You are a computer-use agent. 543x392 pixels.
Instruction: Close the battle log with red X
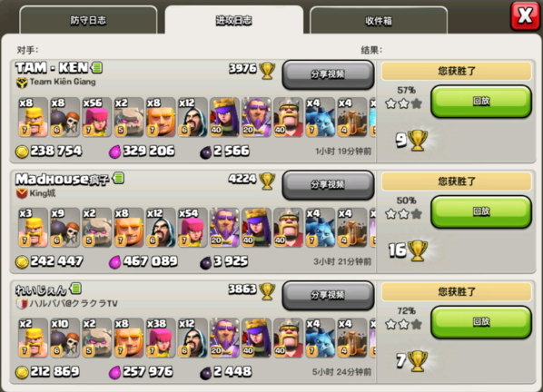(525, 15)
